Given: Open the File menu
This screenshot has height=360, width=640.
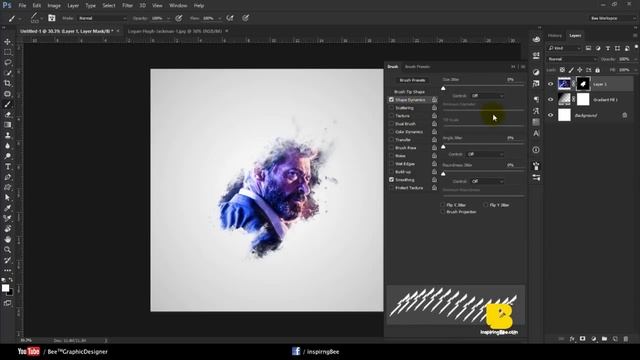Looking at the screenshot, I should 22,6.
